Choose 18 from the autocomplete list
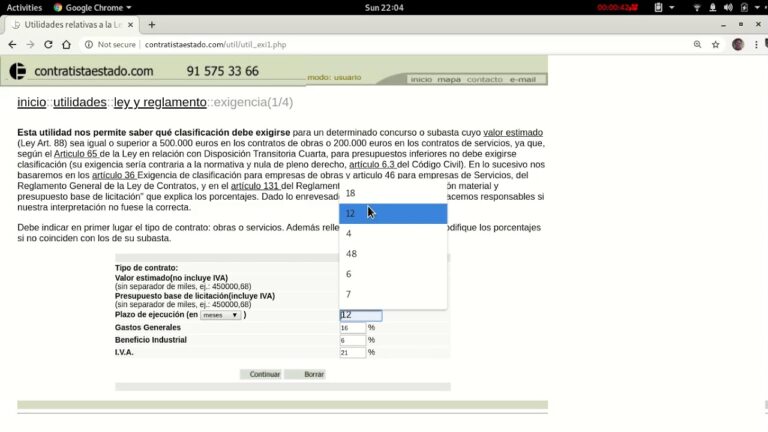The width and height of the screenshot is (768, 432). pyautogui.click(x=393, y=193)
